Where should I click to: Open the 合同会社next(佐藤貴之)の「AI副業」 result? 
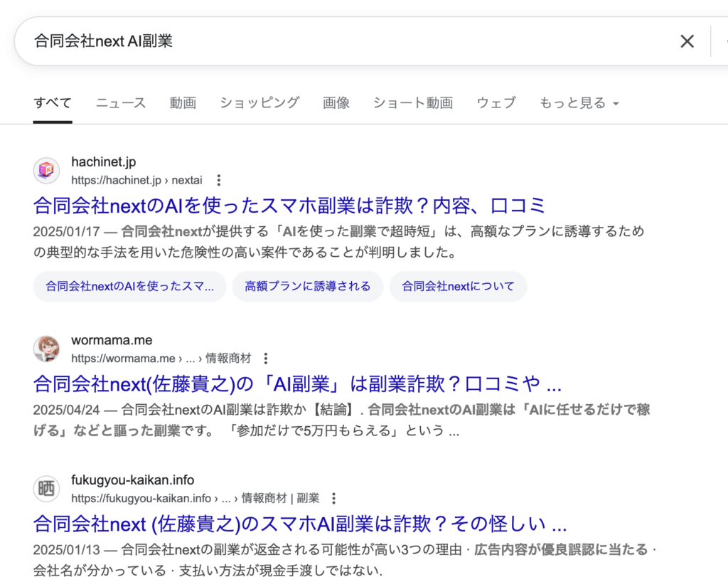pyautogui.click(x=298, y=383)
